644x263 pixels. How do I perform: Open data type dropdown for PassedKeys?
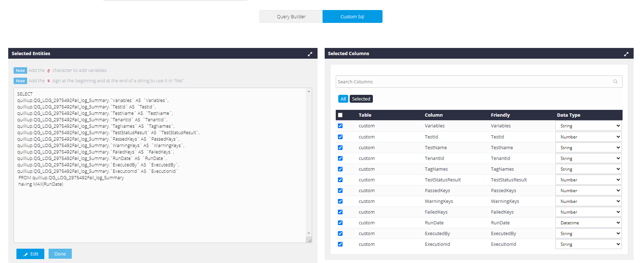588,190
